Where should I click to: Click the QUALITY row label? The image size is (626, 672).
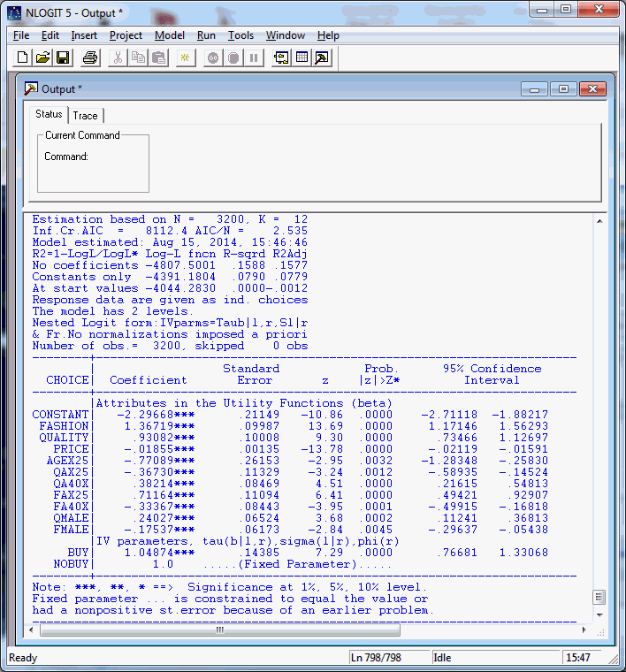pyautogui.click(x=64, y=438)
